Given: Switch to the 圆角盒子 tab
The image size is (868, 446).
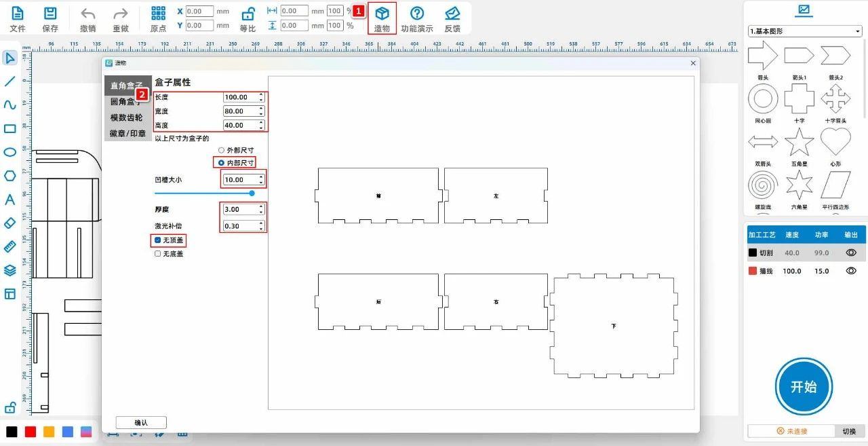Looking at the screenshot, I should click(126, 102).
